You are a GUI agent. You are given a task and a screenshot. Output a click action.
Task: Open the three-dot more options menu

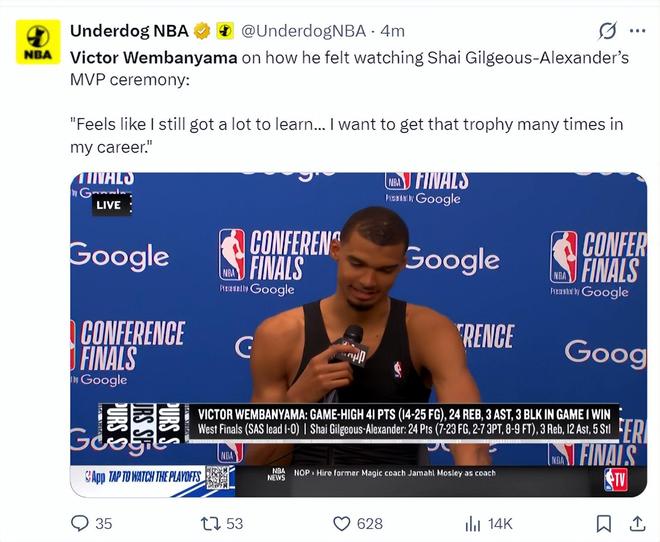637,31
